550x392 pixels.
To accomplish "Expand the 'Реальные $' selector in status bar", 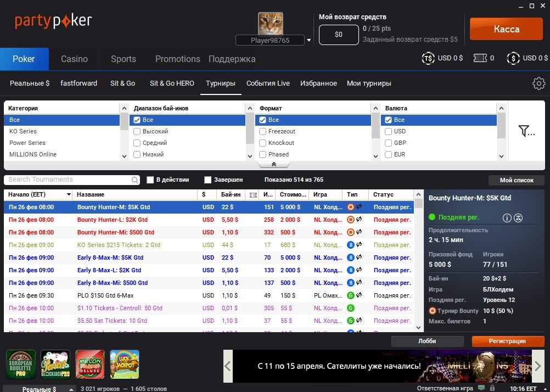I will (x=71, y=389).
